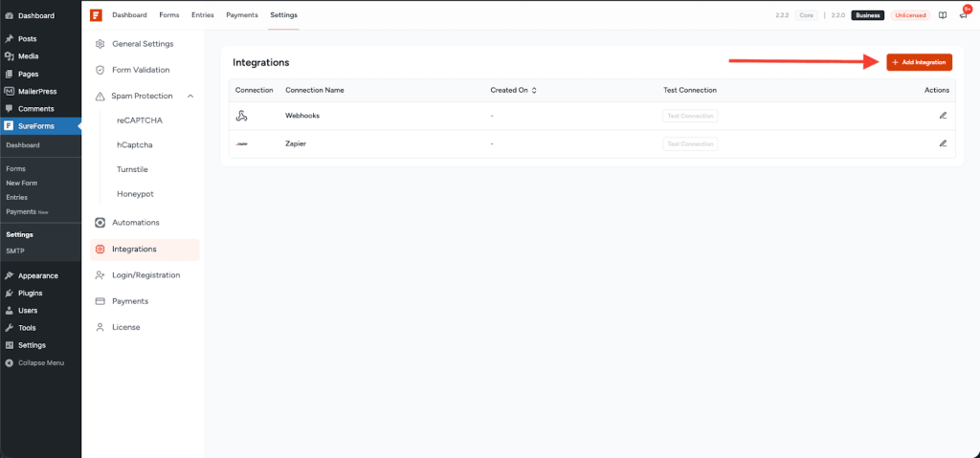The height and width of the screenshot is (458, 980).
Task: Open the notifications megaphone icon
Action: pos(963,15)
